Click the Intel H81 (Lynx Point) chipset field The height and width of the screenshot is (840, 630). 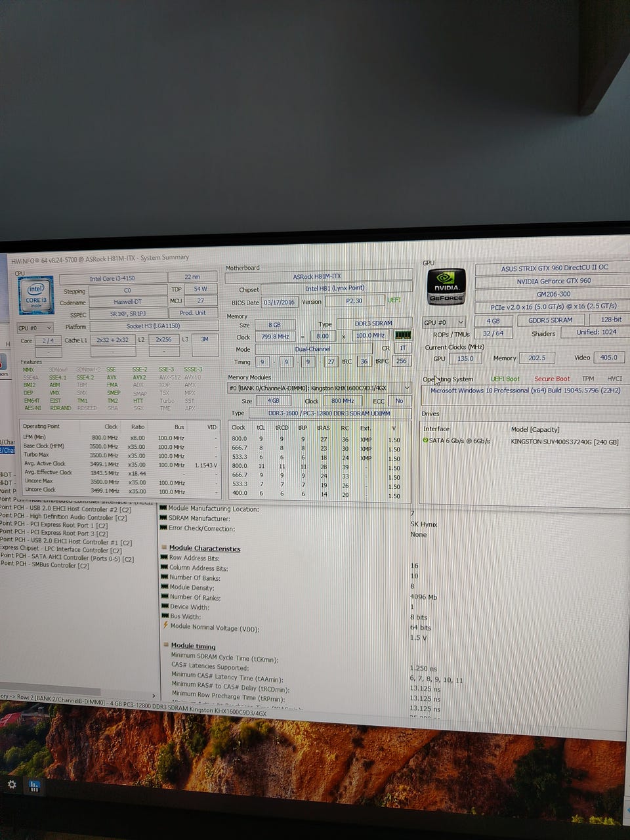[335, 289]
